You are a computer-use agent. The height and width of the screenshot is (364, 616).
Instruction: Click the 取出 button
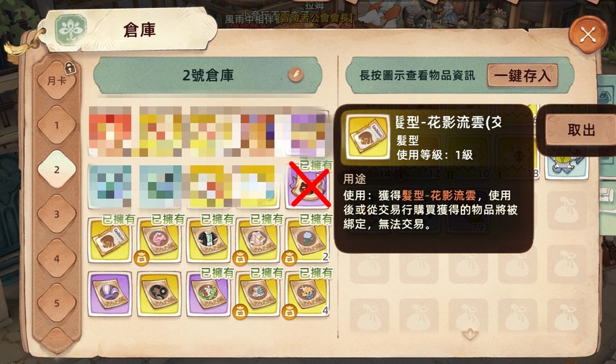(581, 130)
